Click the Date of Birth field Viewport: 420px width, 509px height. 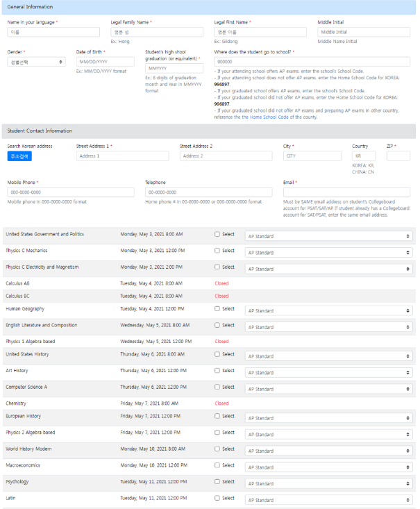click(105, 62)
